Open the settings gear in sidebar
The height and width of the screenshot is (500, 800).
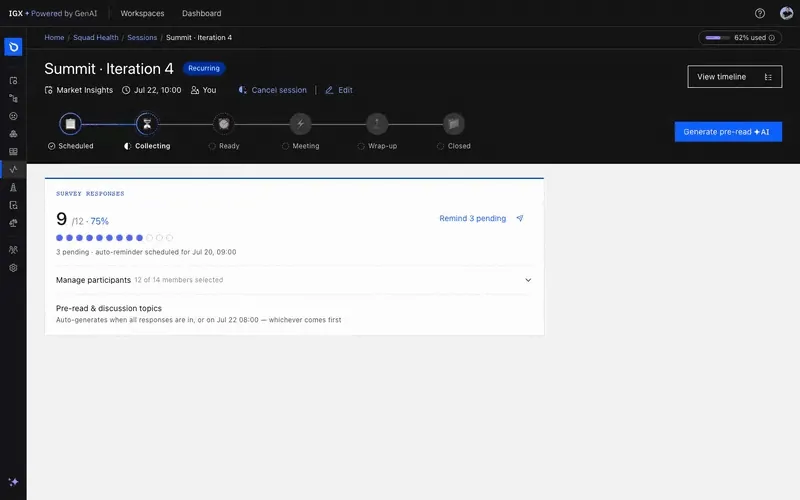[13, 268]
